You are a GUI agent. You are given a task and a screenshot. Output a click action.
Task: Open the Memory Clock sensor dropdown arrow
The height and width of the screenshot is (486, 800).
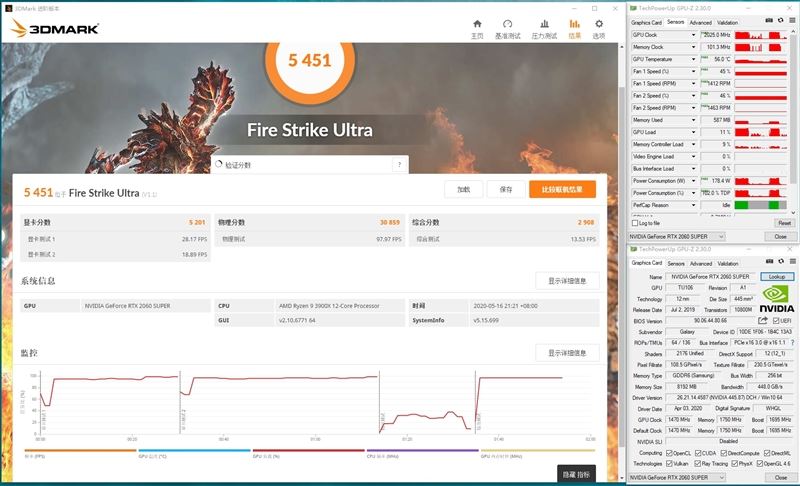(x=693, y=47)
